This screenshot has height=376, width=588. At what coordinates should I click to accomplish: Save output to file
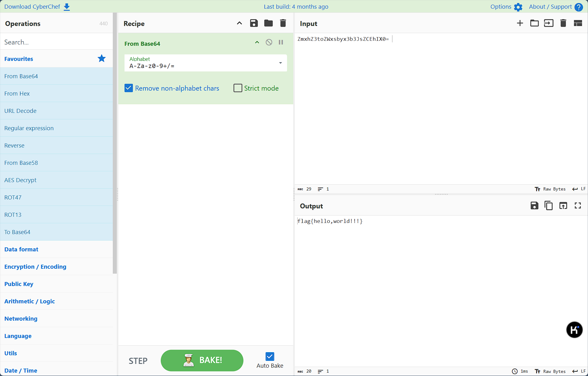point(535,206)
